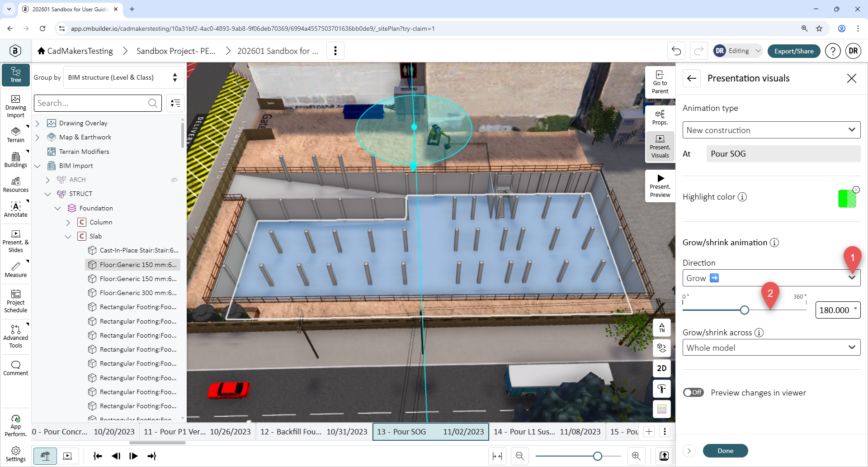
Task: Switch the viewer to 2D mode
Action: click(662, 368)
